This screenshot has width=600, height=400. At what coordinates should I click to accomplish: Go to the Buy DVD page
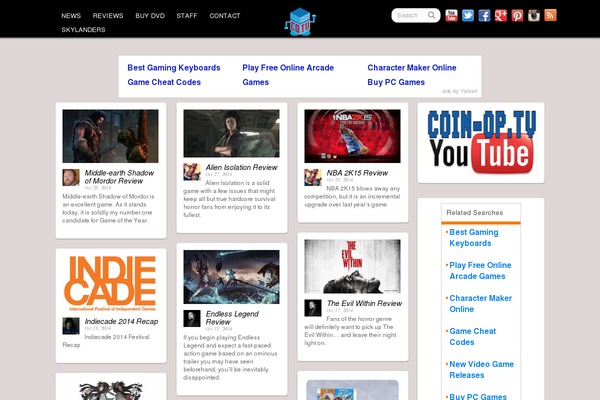point(150,16)
